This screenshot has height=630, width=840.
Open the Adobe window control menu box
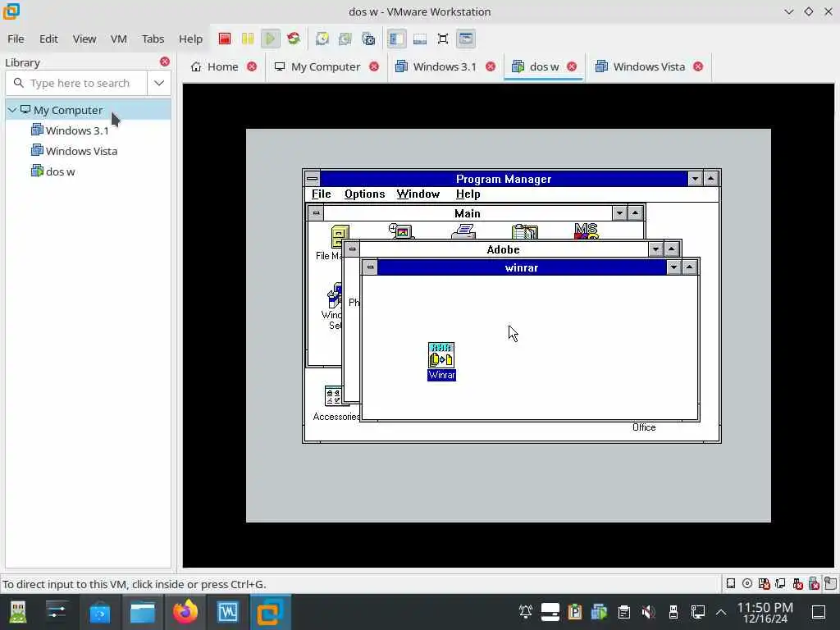(x=352, y=249)
